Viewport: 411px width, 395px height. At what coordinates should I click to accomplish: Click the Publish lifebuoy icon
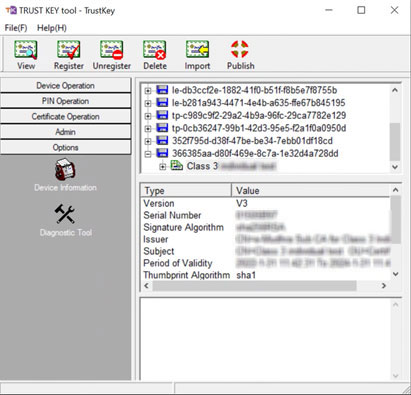(240, 49)
